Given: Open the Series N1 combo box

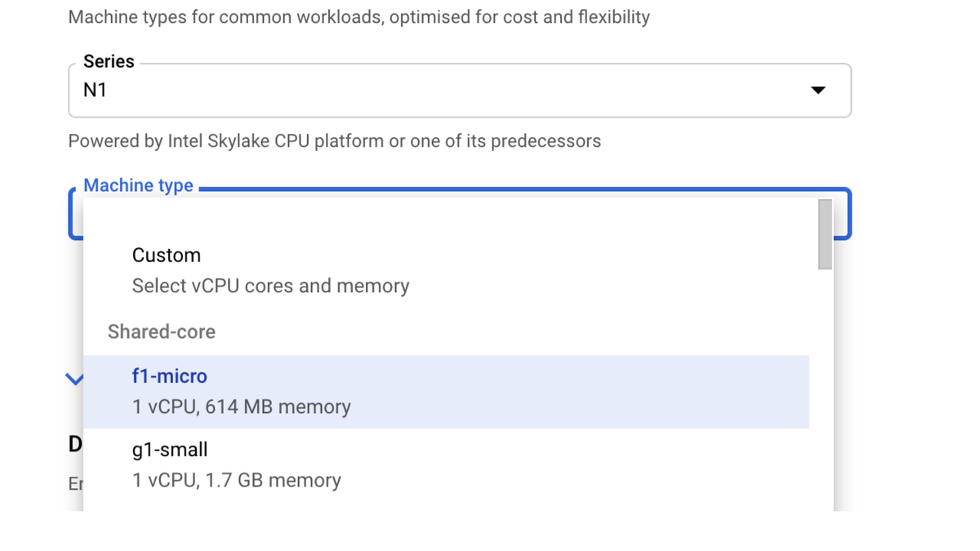Looking at the screenshot, I should click(457, 90).
